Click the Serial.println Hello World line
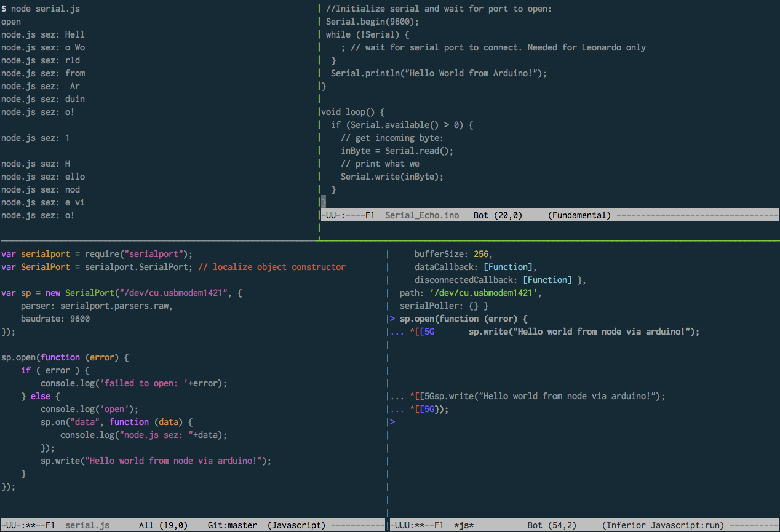780x532 pixels. coord(439,73)
